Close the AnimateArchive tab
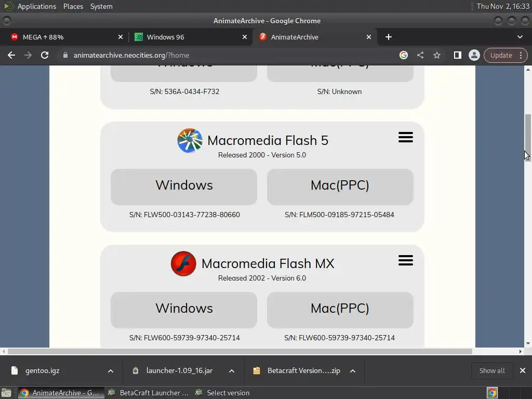 tap(368, 37)
